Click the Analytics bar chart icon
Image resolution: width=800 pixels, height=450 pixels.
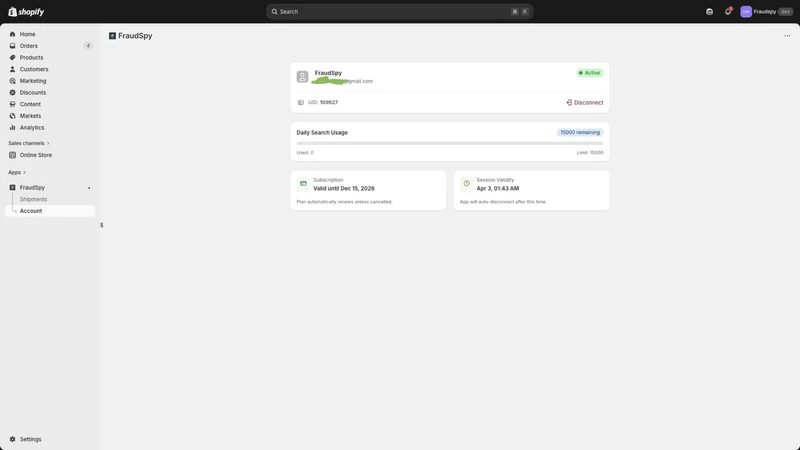tap(13, 128)
